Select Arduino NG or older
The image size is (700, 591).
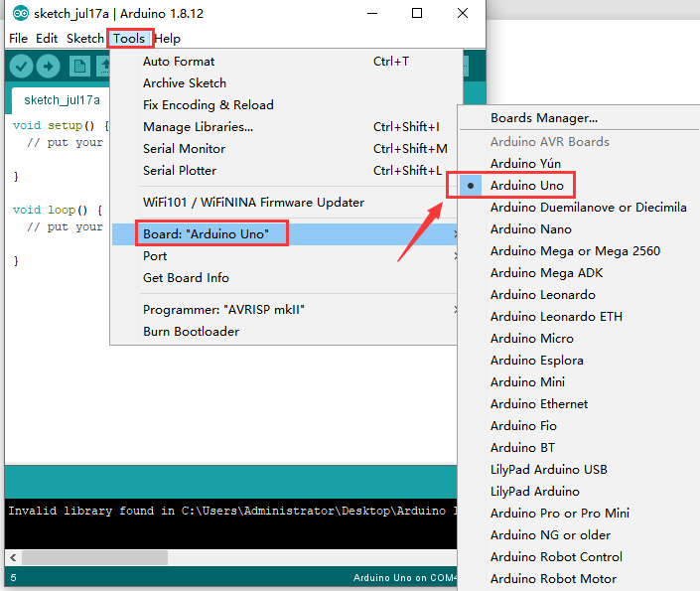pyautogui.click(x=580, y=535)
